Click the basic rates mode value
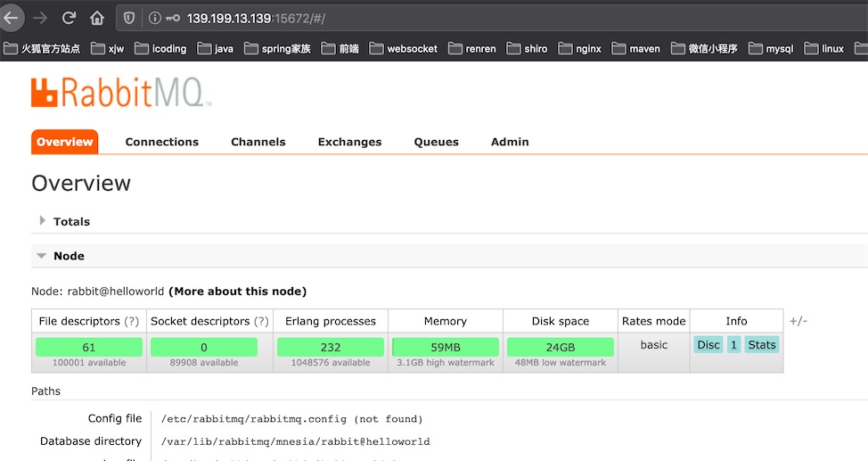Viewport: 868px width, 461px height. click(x=654, y=345)
